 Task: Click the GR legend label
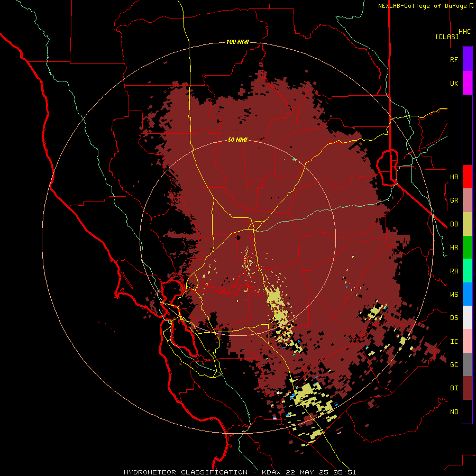click(454, 200)
